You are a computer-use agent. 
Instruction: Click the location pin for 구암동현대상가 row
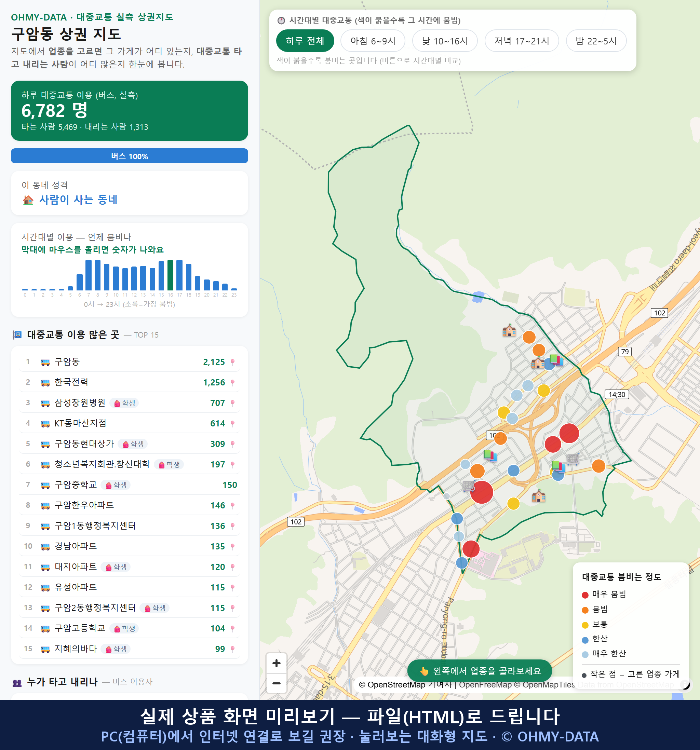pyautogui.click(x=232, y=444)
